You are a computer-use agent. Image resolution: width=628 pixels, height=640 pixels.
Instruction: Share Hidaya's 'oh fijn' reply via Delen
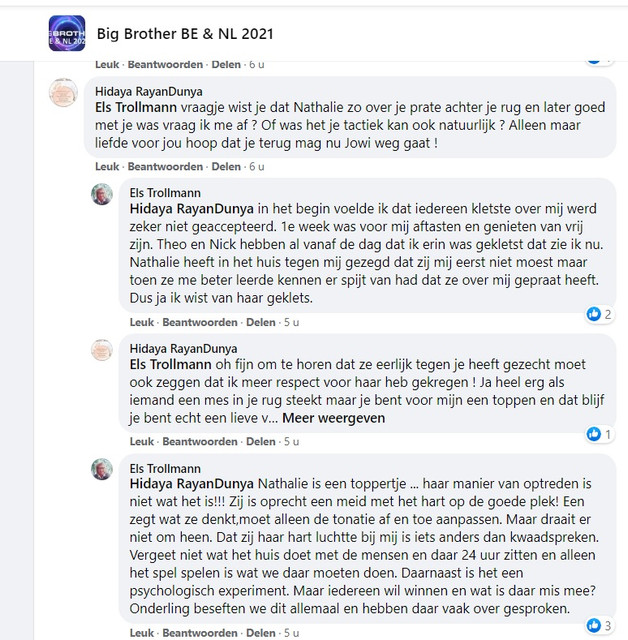(260, 441)
